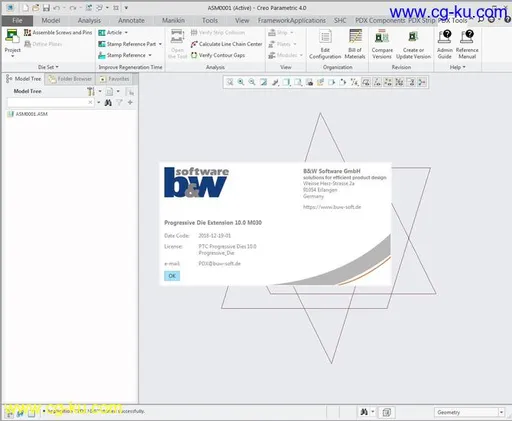Click OK in the about dialog
The image size is (512, 421).
point(172,276)
